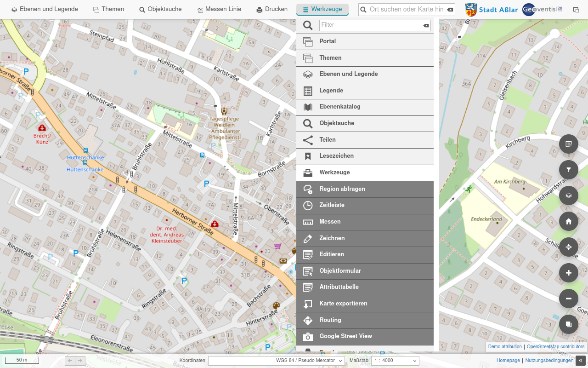Select Ebenen und Legende in dropdown list

click(x=365, y=74)
